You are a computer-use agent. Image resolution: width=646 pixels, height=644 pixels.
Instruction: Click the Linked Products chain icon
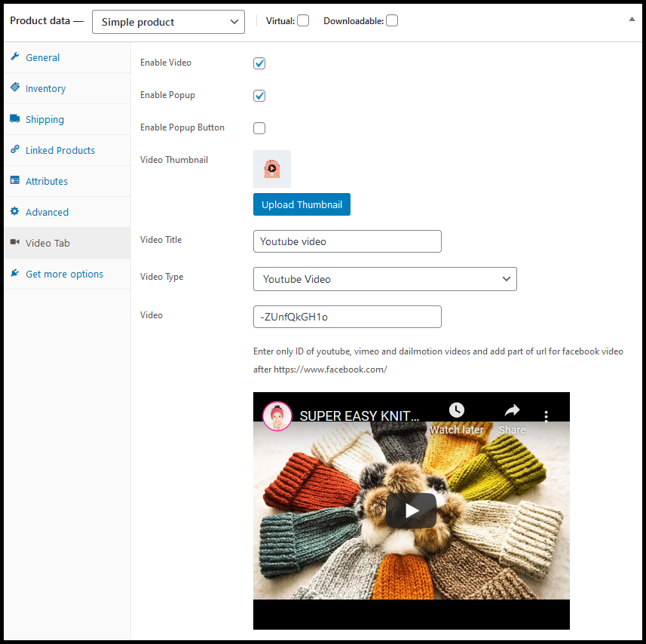[x=15, y=149]
